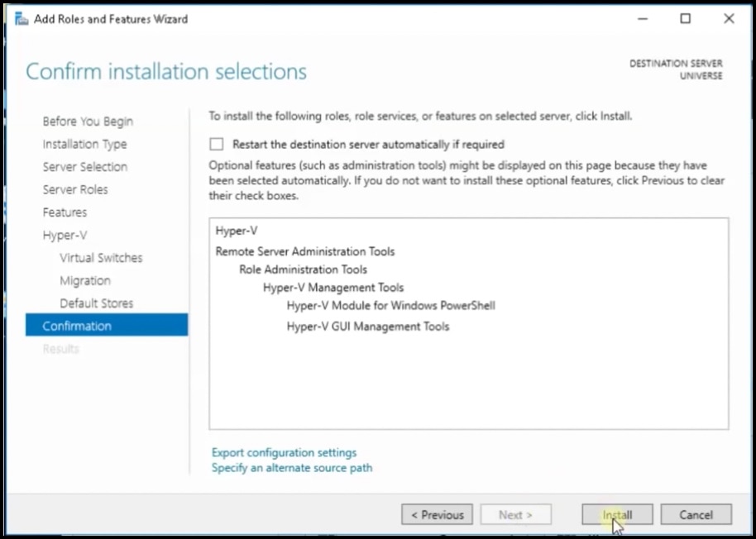Select Hyper-V entry in the selections list
The height and width of the screenshot is (539, 756).
pyautogui.click(x=237, y=231)
